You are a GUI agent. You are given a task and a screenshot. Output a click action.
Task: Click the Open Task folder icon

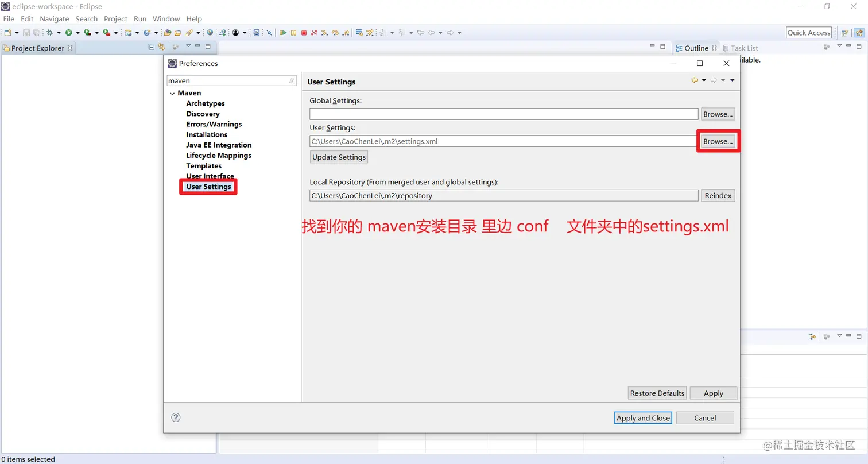point(178,33)
